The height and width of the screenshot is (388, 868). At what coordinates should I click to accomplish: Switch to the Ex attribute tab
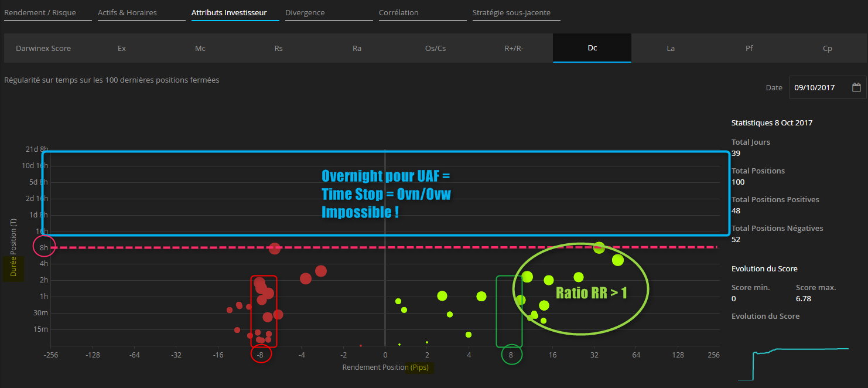pos(122,48)
